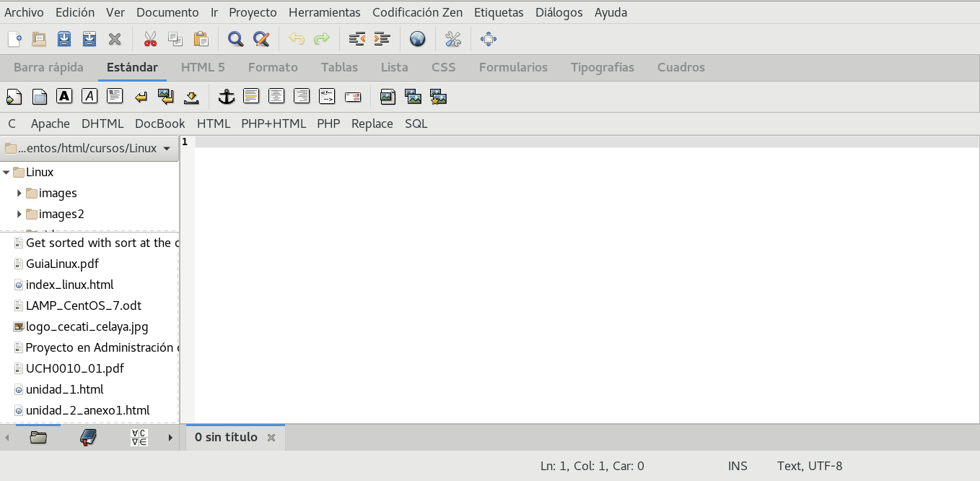Open the character map sidebar tab

tap(139, 437)
